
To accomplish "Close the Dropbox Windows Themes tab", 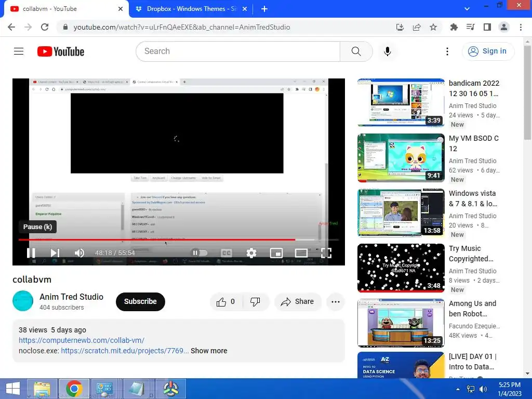I will pyautogui.click(x=245, y=9).
